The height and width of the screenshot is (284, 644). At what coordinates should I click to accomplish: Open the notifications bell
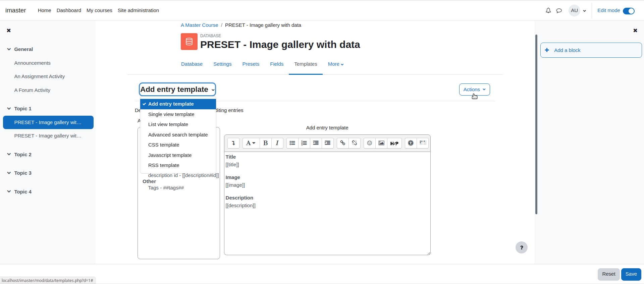(x=548, y=10)
